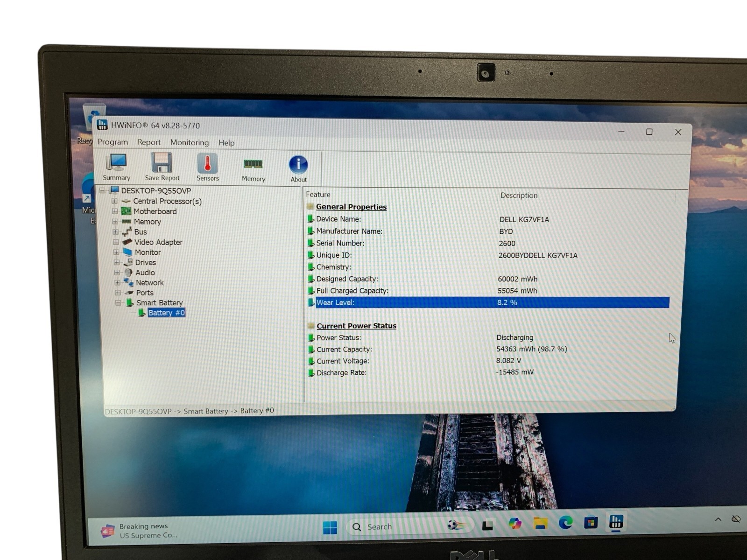Viewport: 747px width, 560px height.
Task: Collapse the DESKTOP-9Q55OVP root node
Action: pyautogui.click(x=102, y=190)
